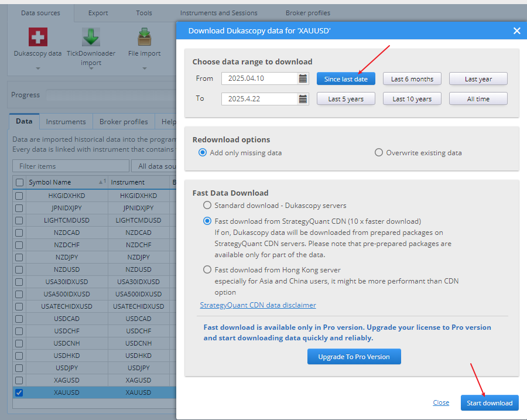Open calendar picker for the To date
527x420 pixels.
point(303,99)
